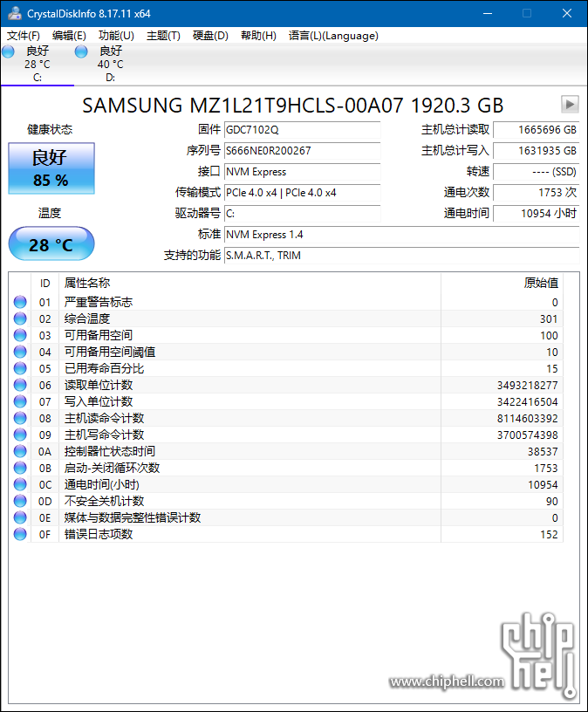
Task: Select the 不安全关机计数 attribute name
Action: (104, 501)
